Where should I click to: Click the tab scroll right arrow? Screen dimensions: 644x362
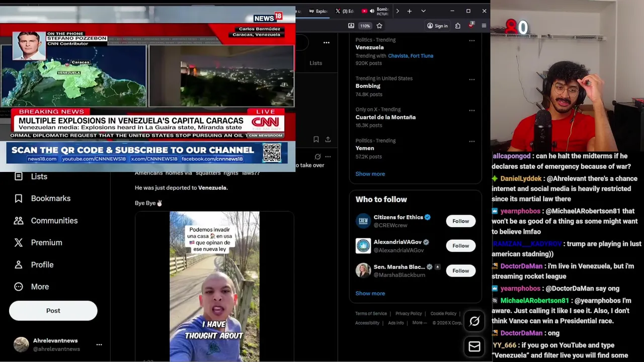point(397,11)
